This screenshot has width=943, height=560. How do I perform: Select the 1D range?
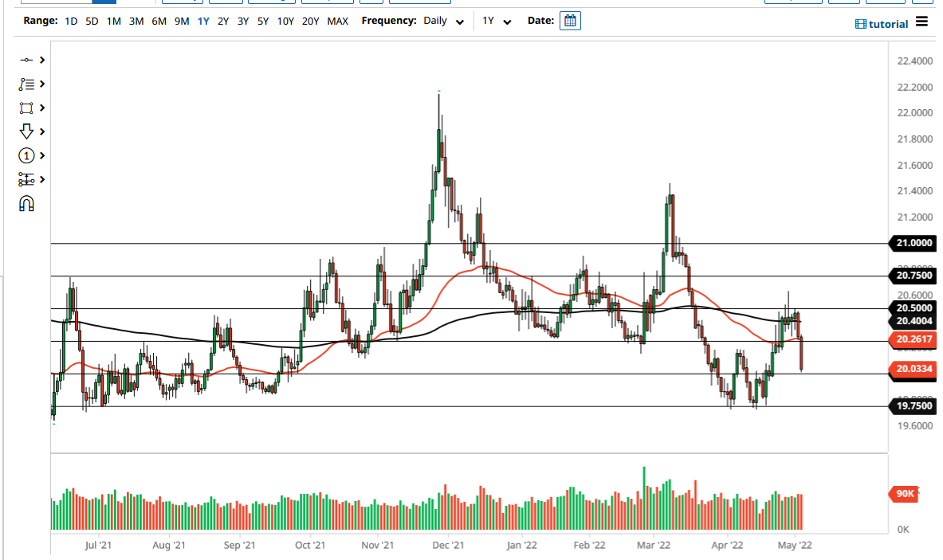pos(71,21)
